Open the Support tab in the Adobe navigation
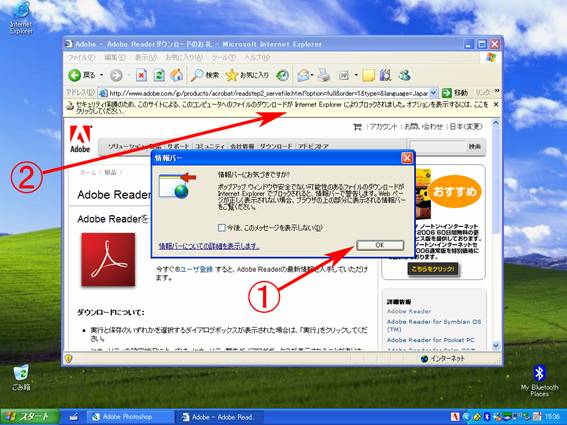The width and height of the screenshot is (567, 425). (178, 146)
